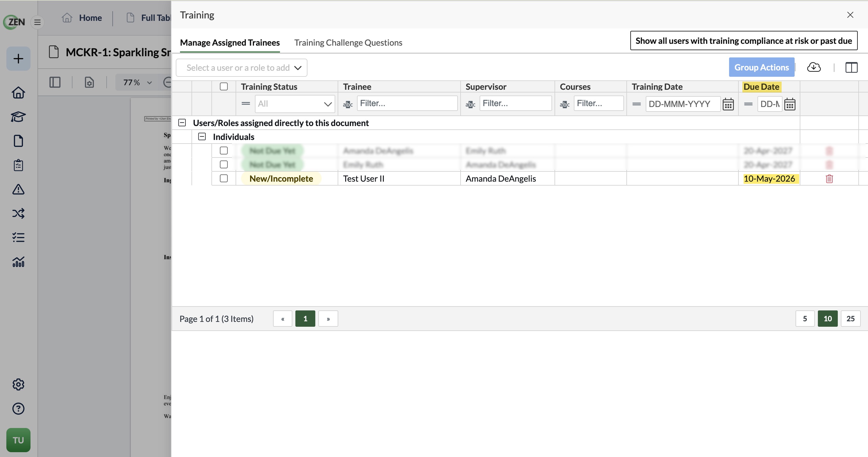The image size is (868, 457).
Task: Set page size to 10 items
Action: 828,319
